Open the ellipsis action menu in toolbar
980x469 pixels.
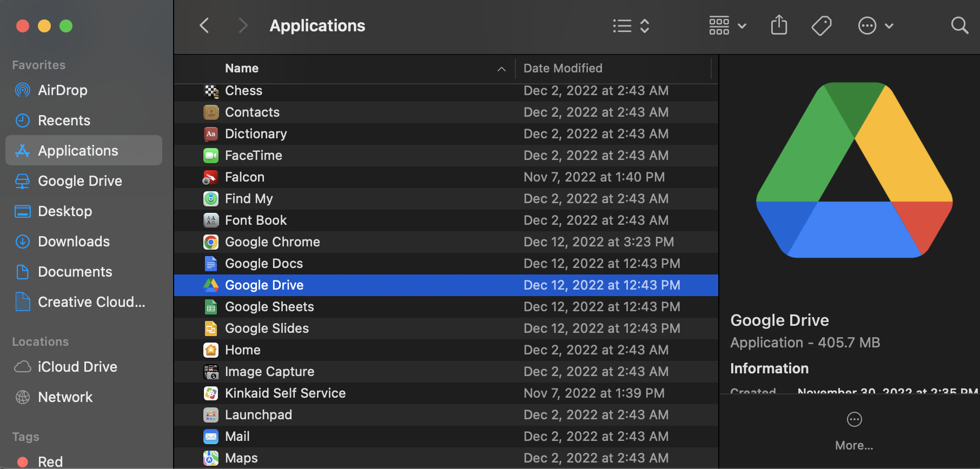(876, 25)
